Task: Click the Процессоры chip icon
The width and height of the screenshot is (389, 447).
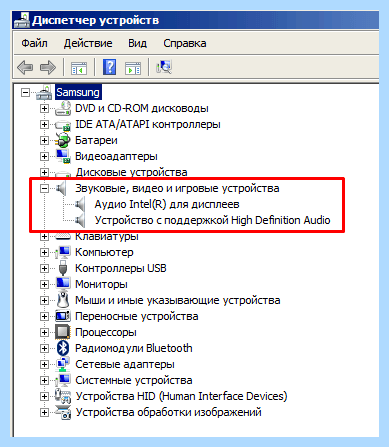Action: pyautogui.click(x=63, y=332)
